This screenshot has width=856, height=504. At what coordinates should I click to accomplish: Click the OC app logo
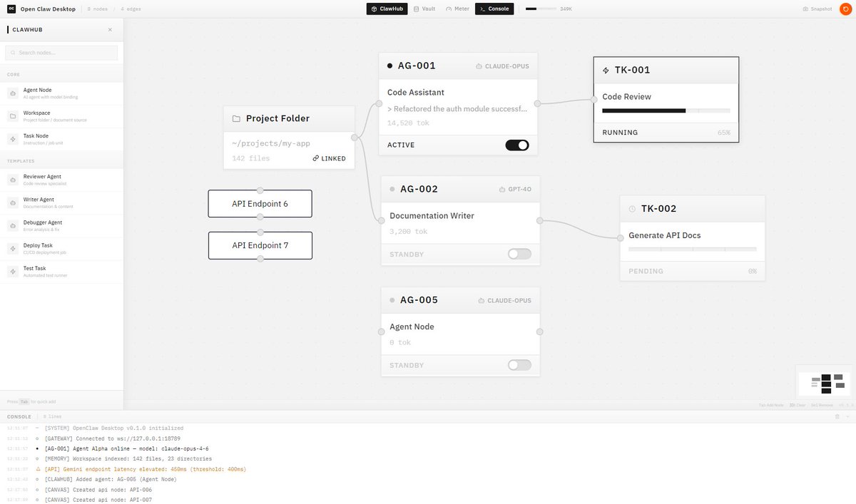pyautogui.click(x=11, y=9)
